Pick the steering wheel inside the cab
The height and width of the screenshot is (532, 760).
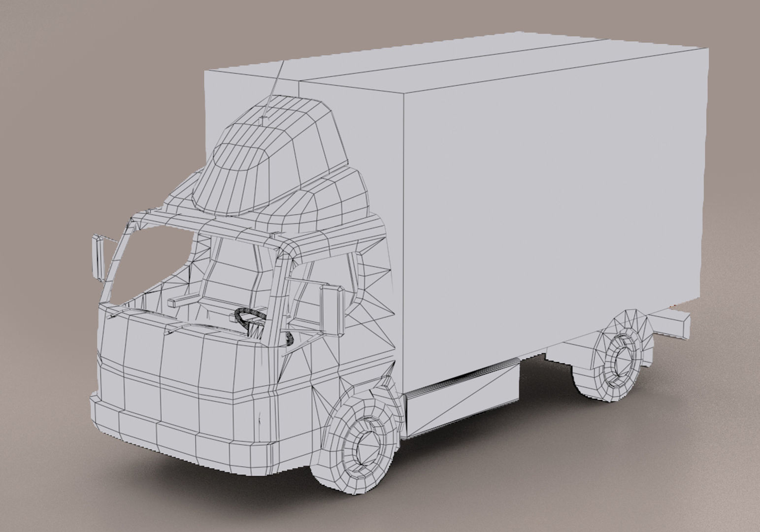pos(251,320)
